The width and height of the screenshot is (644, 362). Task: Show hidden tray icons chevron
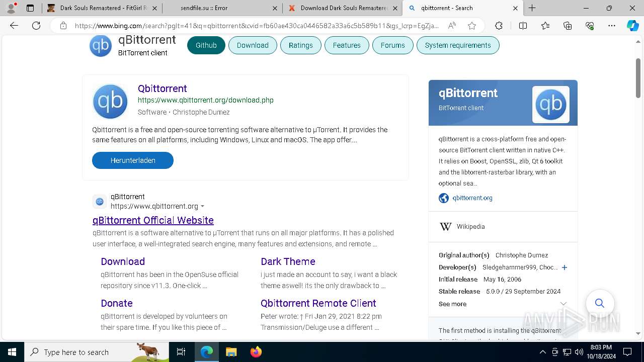[x=543, y=352]
